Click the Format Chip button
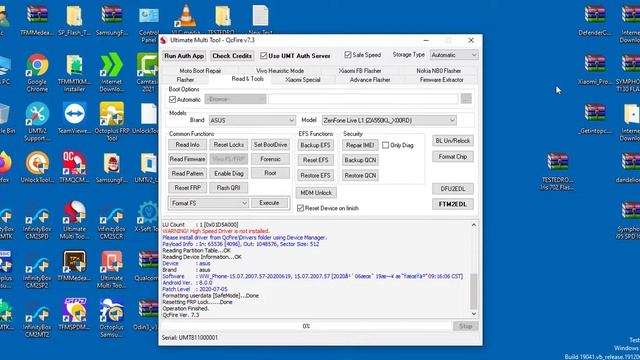 453,157
